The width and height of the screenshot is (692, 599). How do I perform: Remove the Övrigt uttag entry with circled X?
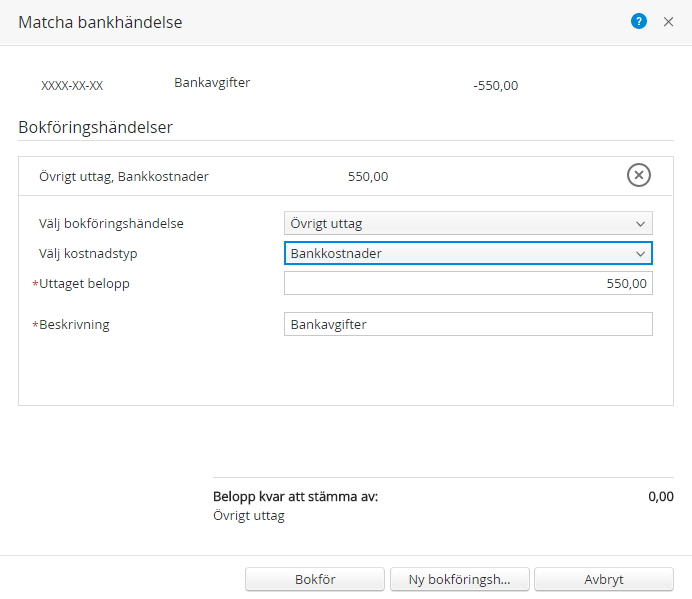coord(639,175)
